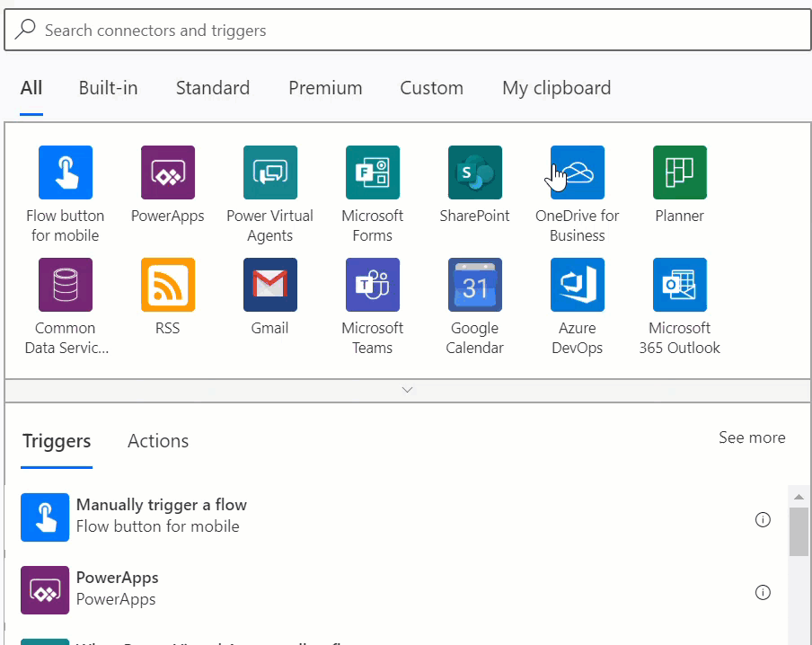Pick the Microsoft Teams connector
Screen dimensions: 812x645
pos(373,285)
